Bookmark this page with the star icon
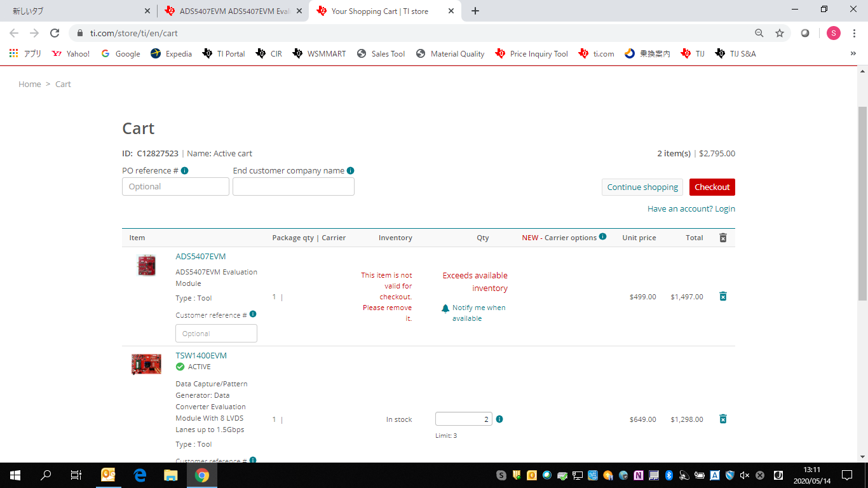Viewport: 868px width, 488px height. point(780,33)
